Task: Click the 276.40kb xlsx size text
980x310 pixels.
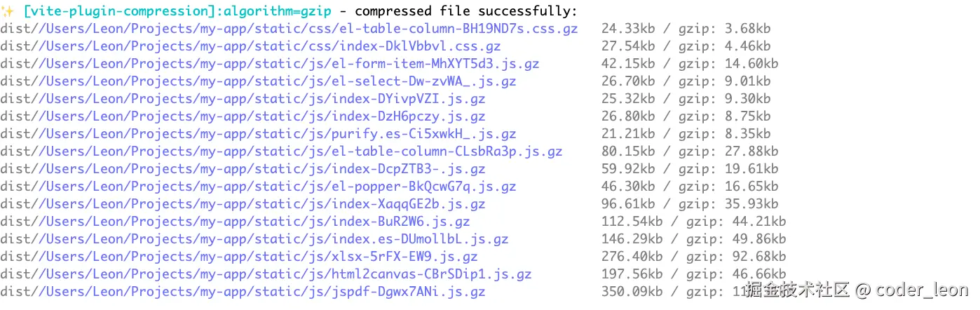Action: (x=632, y=257)
